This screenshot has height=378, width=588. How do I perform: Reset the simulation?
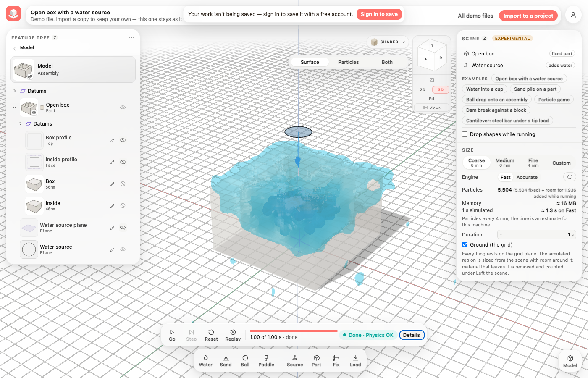click(211, 335)
